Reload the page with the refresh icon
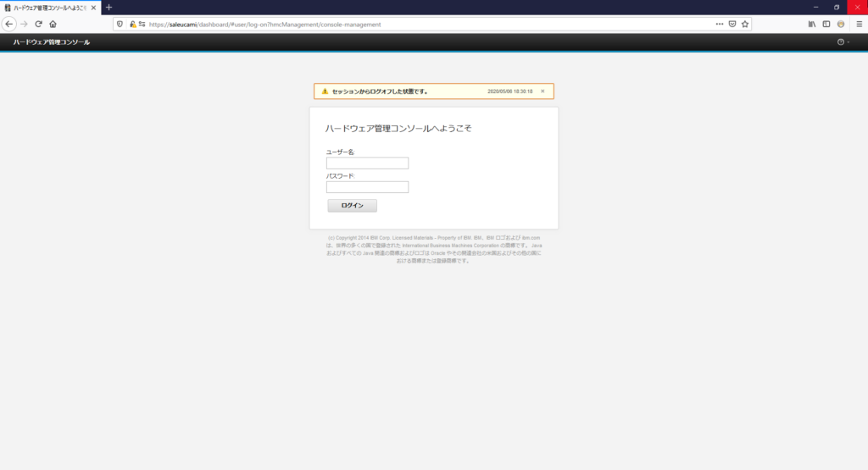 [38, 25]
